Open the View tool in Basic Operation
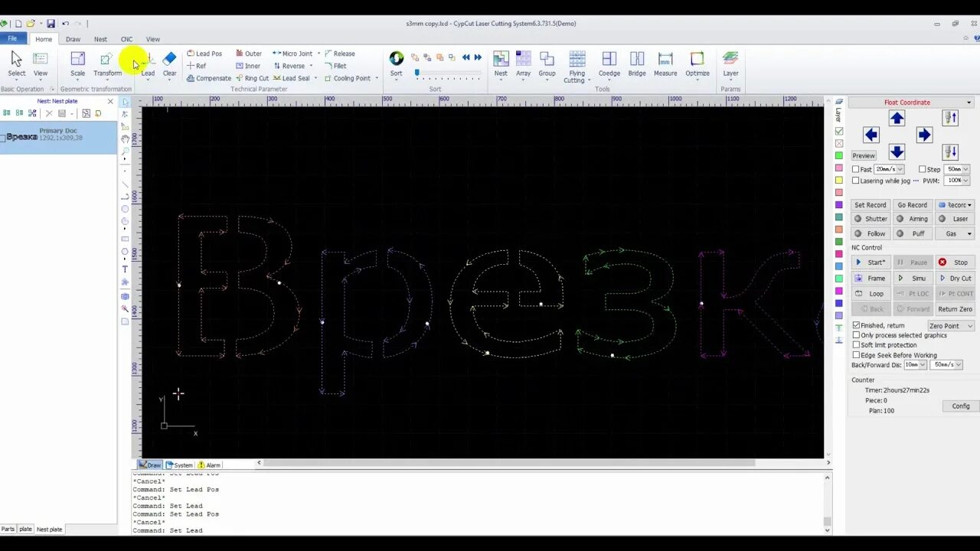 (x=41, y=64)
